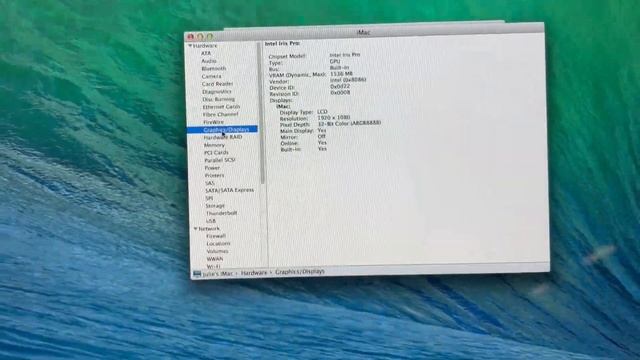Select ATA in the sidebar
Screen dimensions: 640x360
pyautogui.click(x=206, y=53)
